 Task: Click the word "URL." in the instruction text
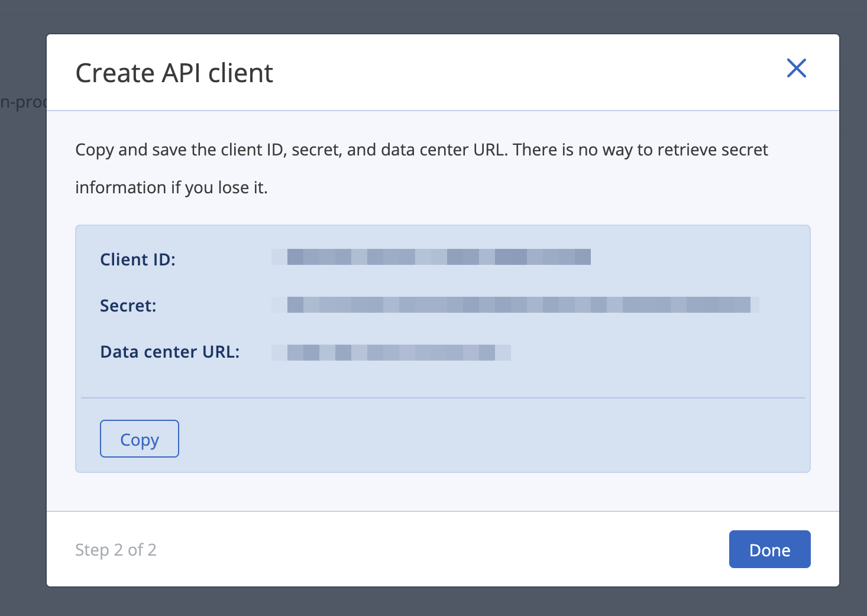(490, 150)
